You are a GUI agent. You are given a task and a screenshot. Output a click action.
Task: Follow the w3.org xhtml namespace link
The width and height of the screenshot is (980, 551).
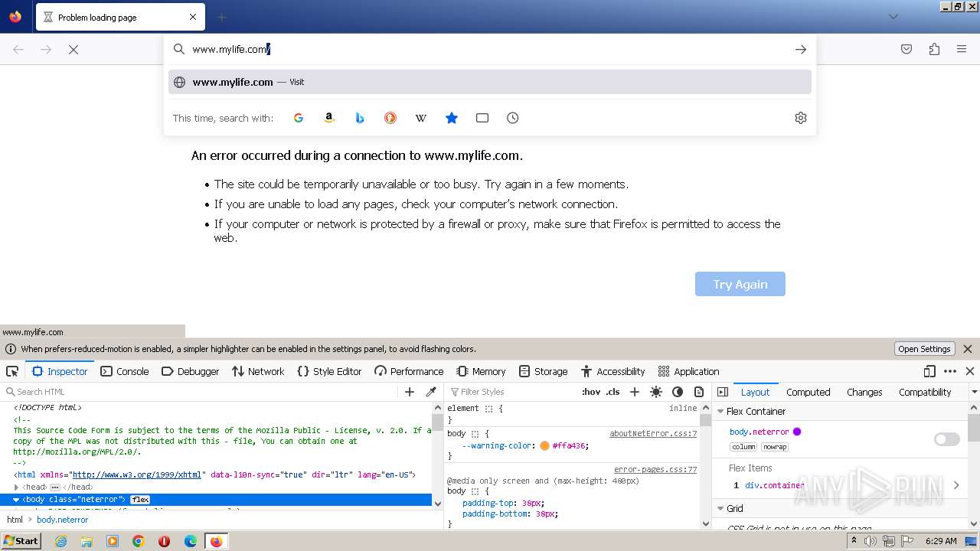coord(136,475)
